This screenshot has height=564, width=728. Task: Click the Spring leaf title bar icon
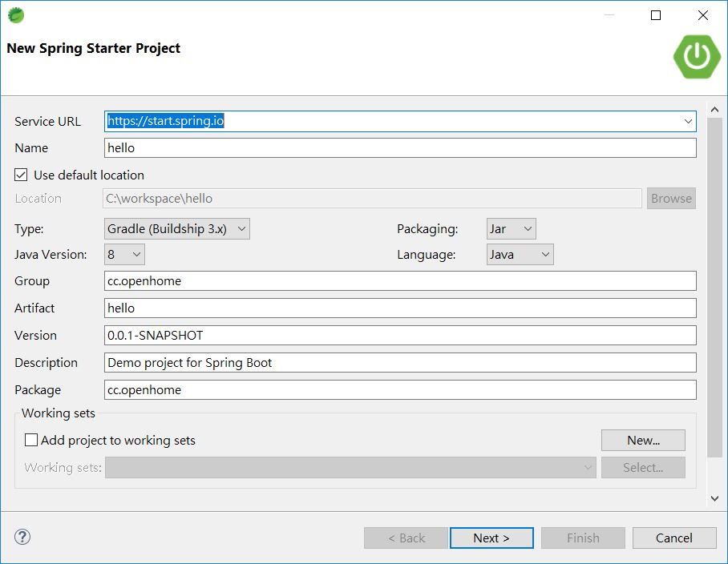(x=15, y=14)
